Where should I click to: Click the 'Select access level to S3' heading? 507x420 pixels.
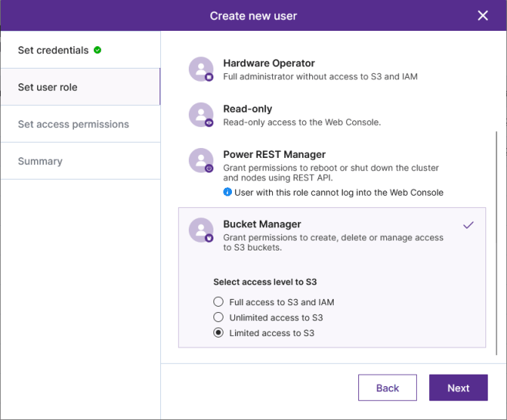[x=265, y=282]
